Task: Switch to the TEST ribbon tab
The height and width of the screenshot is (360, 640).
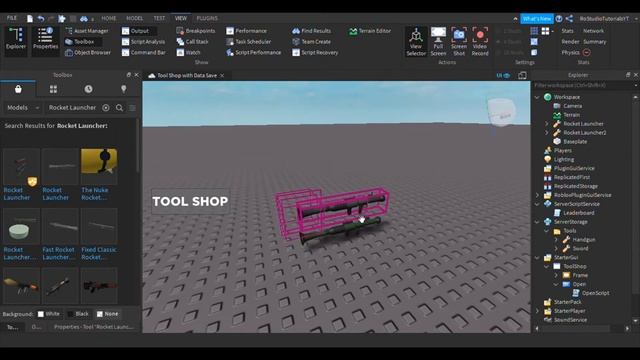Action: coord(159,18)
